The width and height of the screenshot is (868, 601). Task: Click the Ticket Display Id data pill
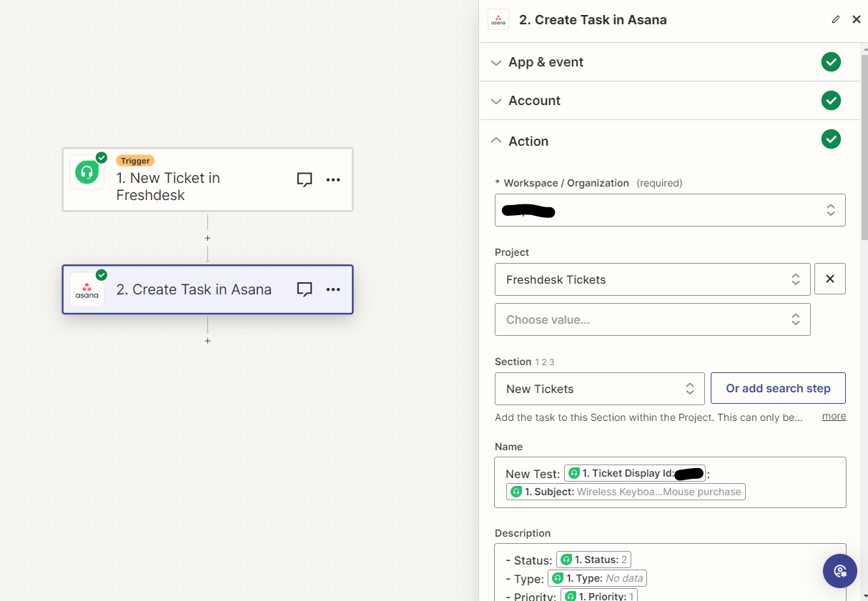(635, 473)
